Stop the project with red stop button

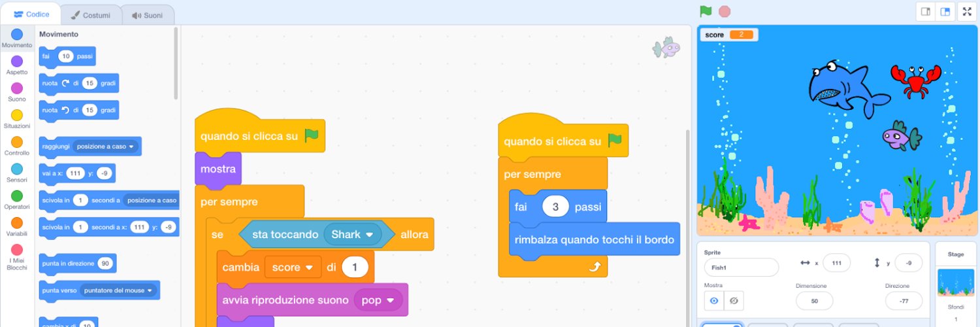coord(724,11)
